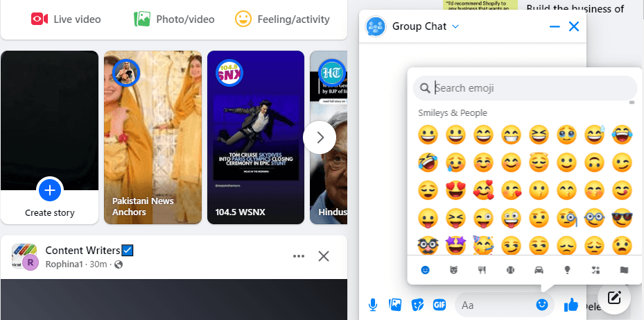Viewport: 644px width, 320px height.
Task: Pick the star-struck emoji
Action: point(455,246)
